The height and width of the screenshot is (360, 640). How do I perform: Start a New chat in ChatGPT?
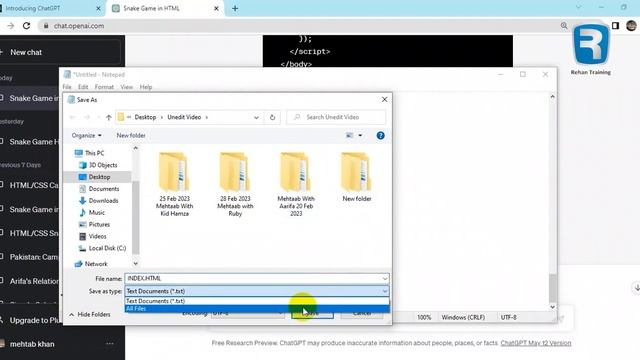60,52
